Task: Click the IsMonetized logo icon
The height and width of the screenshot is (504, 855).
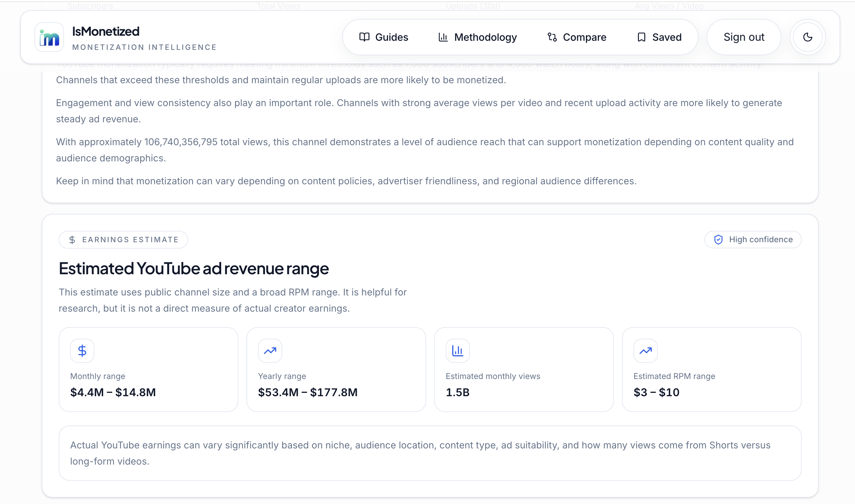Action: pyautogui.click(x=49, y=37)
